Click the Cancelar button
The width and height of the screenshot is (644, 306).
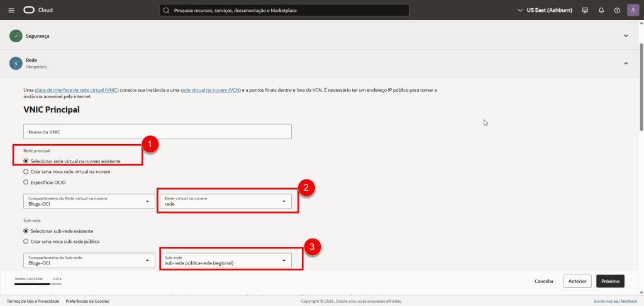(x=544, y=281)
